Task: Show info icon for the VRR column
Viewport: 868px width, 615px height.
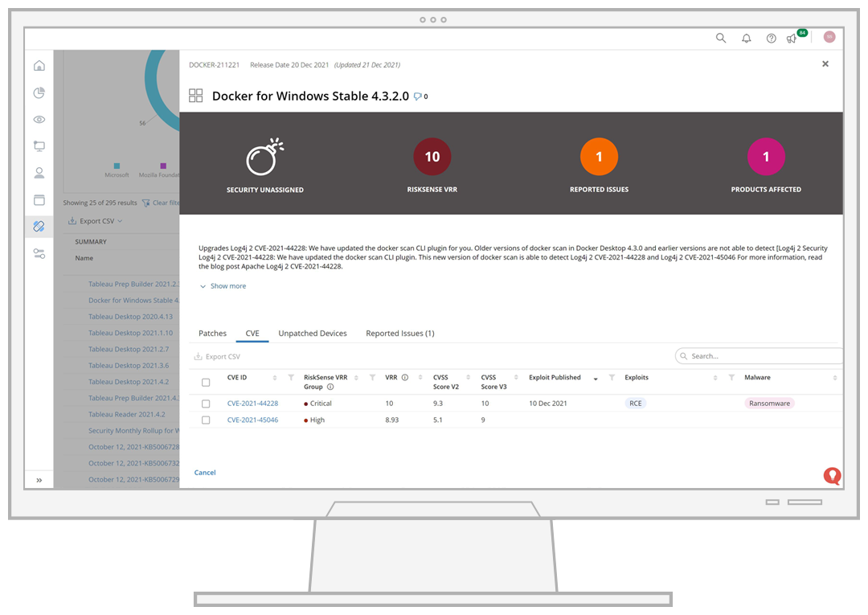Action: click(x=404, y=378)
